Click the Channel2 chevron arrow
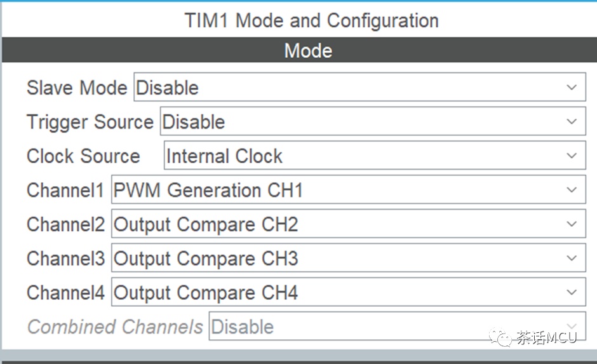 [x=572, y=224]
